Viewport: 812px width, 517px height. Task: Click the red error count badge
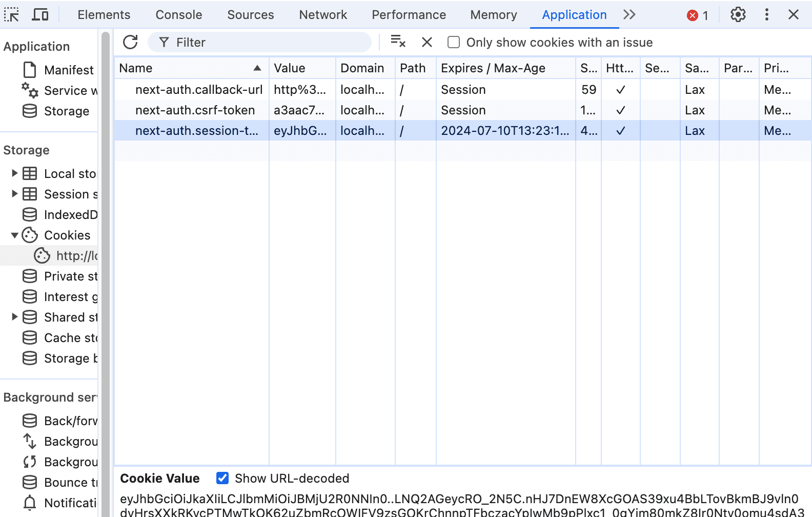click(x=697, y=15)
